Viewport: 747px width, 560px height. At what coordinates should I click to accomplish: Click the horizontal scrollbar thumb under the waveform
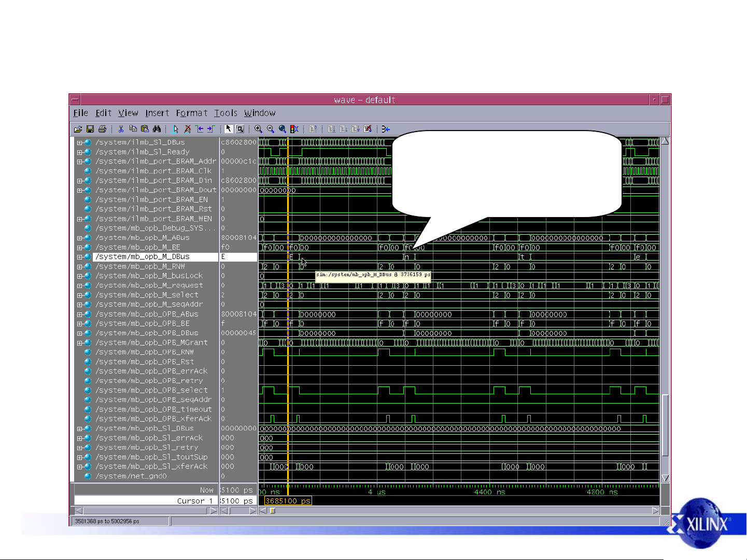click(x=273, y=511)
